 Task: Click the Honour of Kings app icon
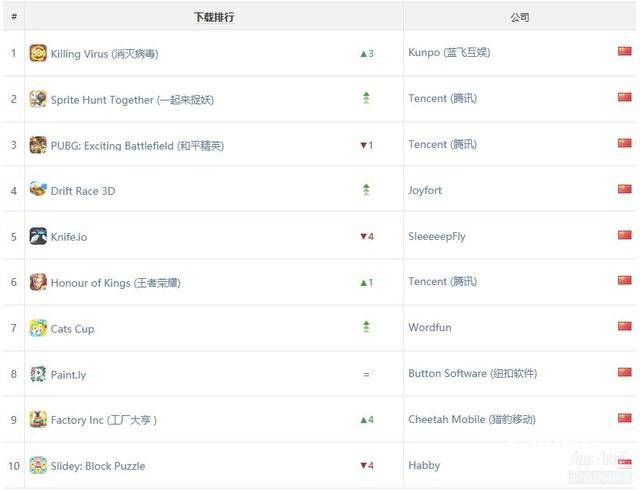point(38,282)
